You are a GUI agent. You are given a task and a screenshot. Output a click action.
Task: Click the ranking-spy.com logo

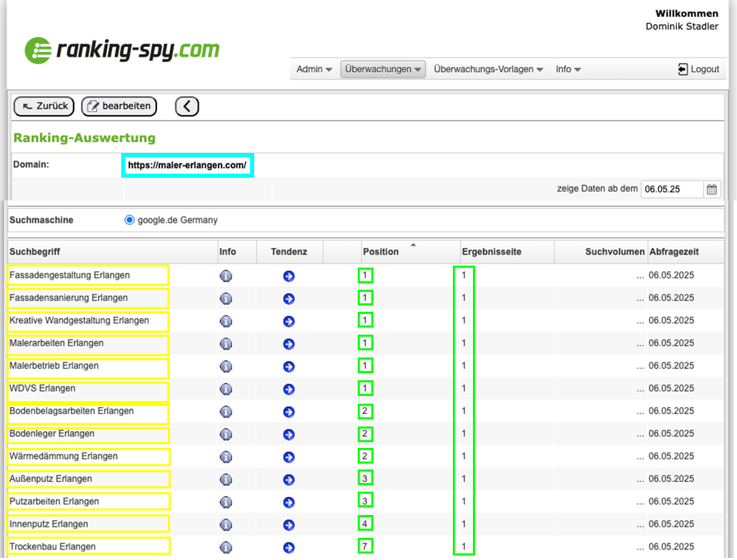tap(123, 50)
